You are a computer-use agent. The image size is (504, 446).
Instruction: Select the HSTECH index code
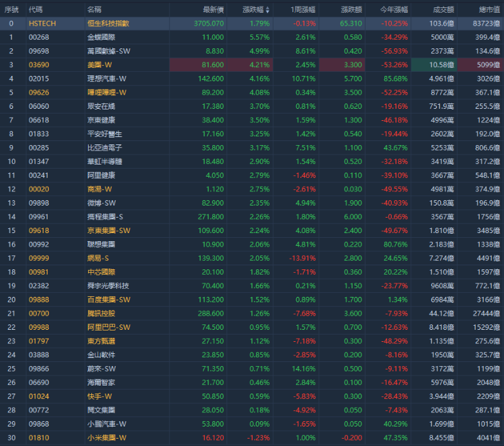42,24
